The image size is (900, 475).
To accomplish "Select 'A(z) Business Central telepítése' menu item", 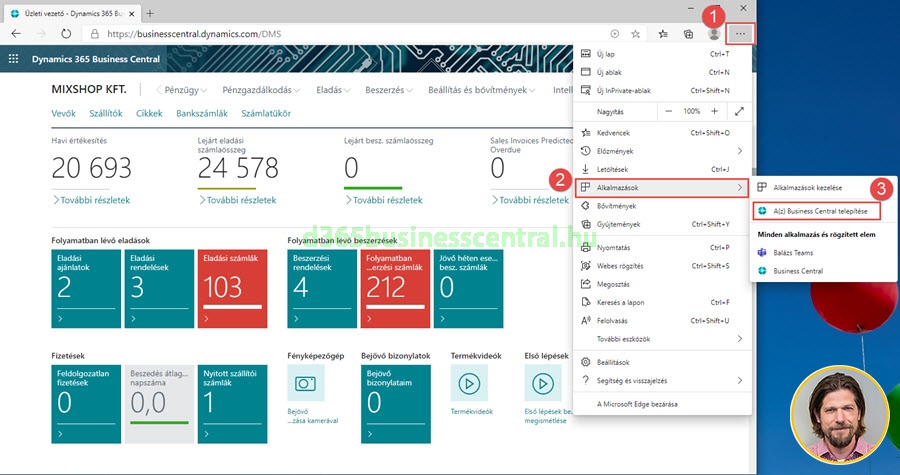I will click(817, 211).
